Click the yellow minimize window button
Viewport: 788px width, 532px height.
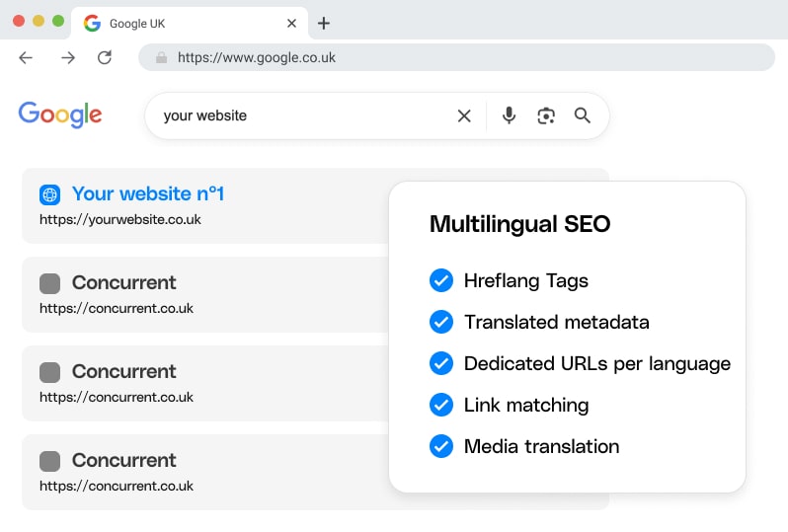39,21
